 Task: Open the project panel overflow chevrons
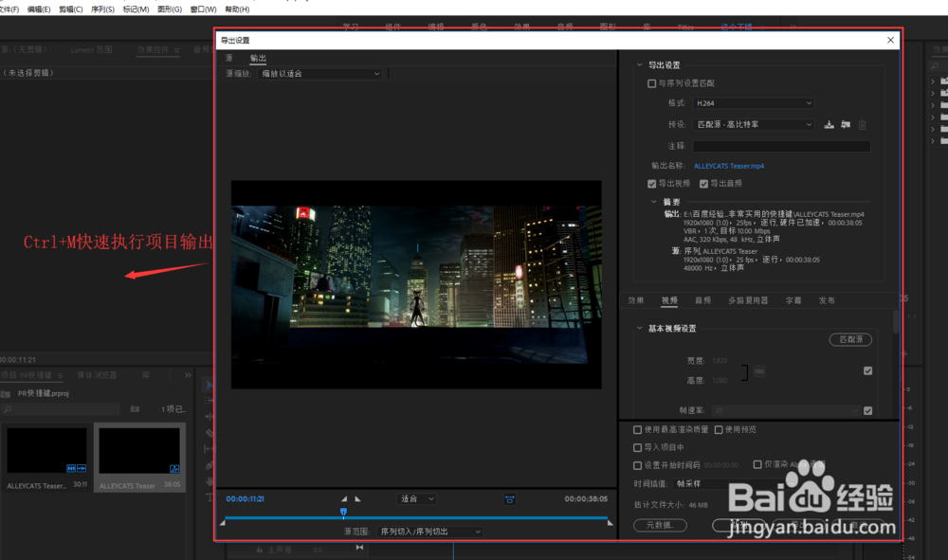point(188,375)
